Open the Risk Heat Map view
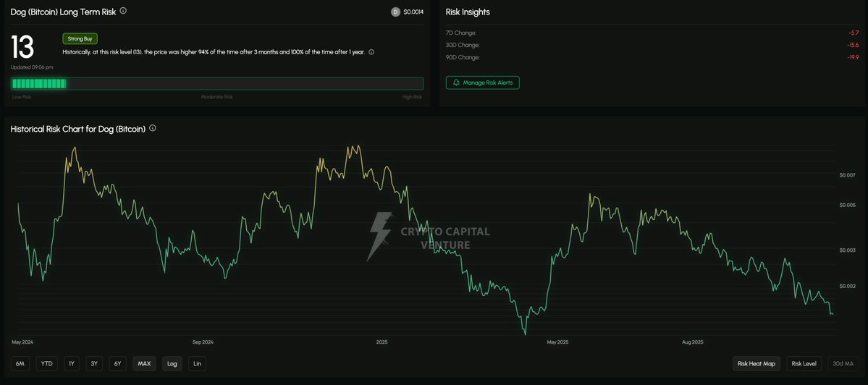 pyautogui.click(x=757, y=363)
